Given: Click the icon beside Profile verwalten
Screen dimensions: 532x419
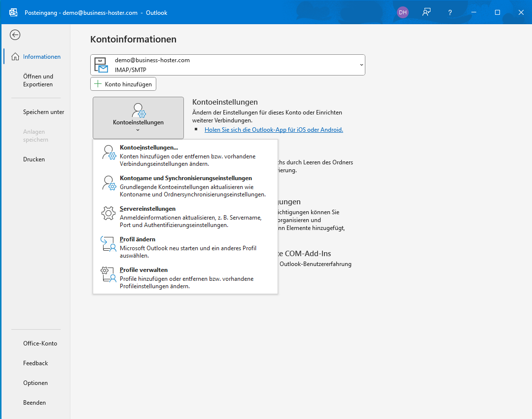Looking at the screenshot, I should 108,275.
